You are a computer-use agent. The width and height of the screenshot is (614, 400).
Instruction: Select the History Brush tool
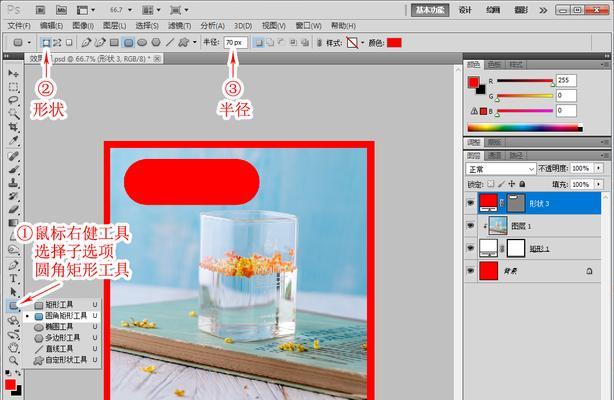pyautogui.click(x=13, y=196)
